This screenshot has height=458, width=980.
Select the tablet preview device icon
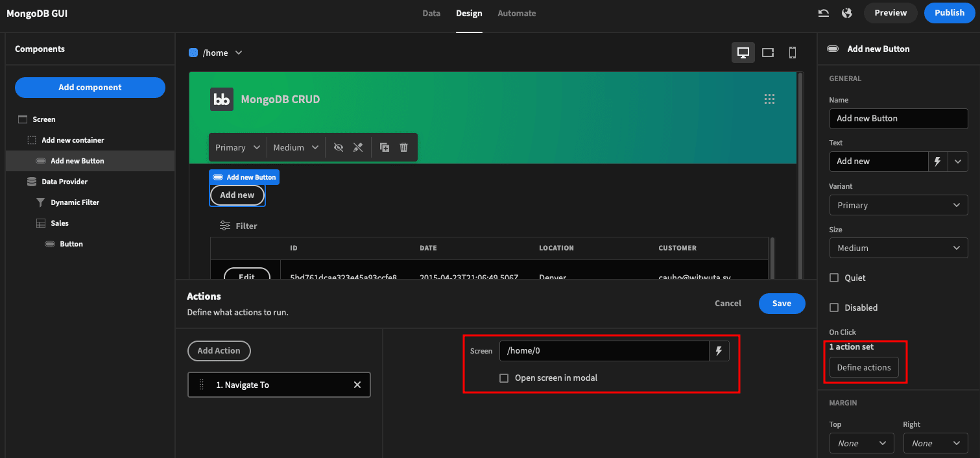(768, 53)
